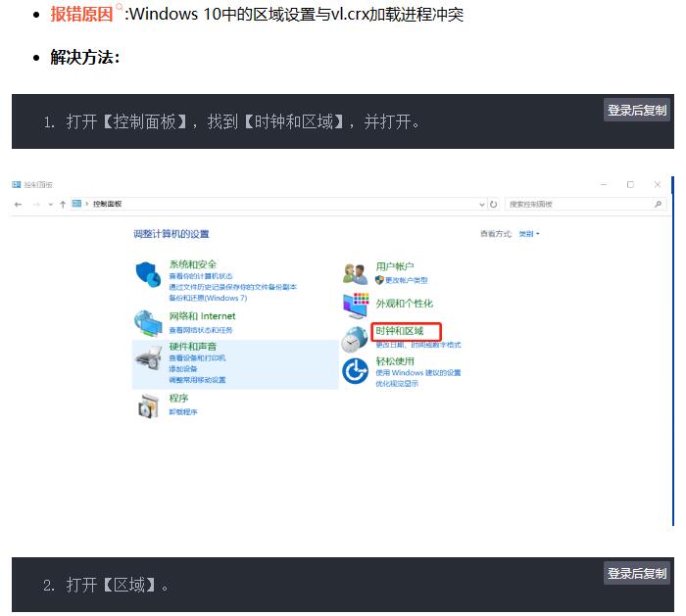Click the 登录后复制 button on step 1

[x=636, y=111]
